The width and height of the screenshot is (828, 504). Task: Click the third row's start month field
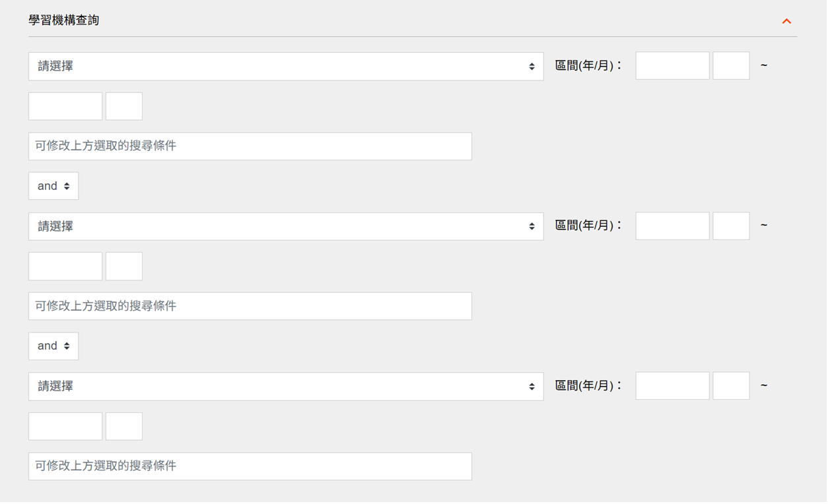pos(731,386)
